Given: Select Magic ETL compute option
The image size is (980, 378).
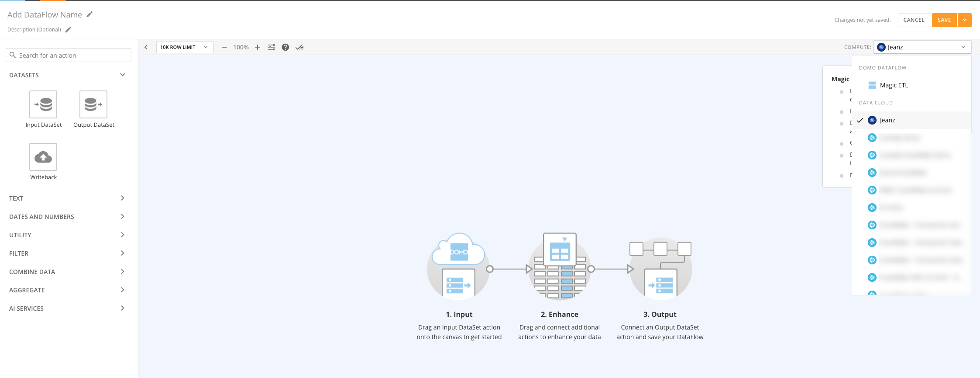Looking at the screenshot, I should click(x=911, y=85).
